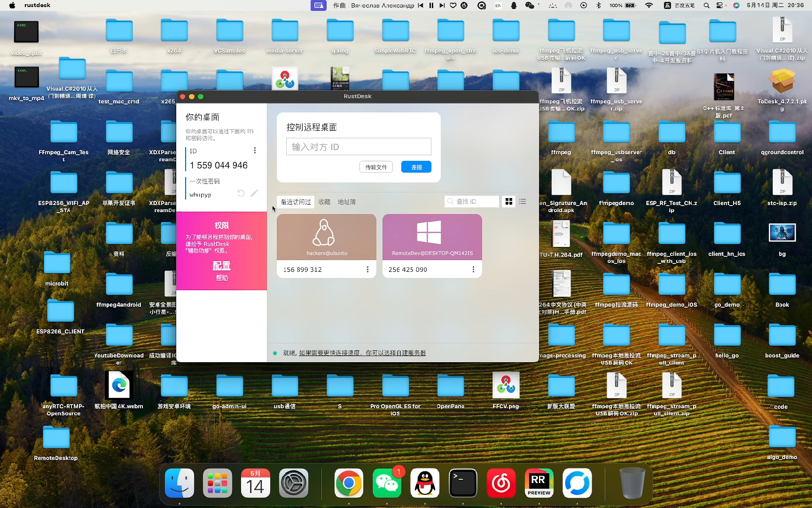Pause the music from the menu bar

pos(431,5)
